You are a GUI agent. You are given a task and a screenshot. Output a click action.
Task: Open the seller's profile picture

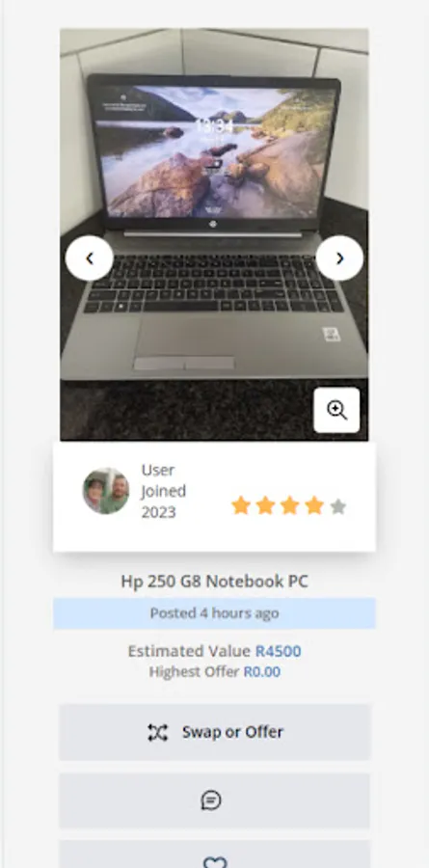[106, 491]
